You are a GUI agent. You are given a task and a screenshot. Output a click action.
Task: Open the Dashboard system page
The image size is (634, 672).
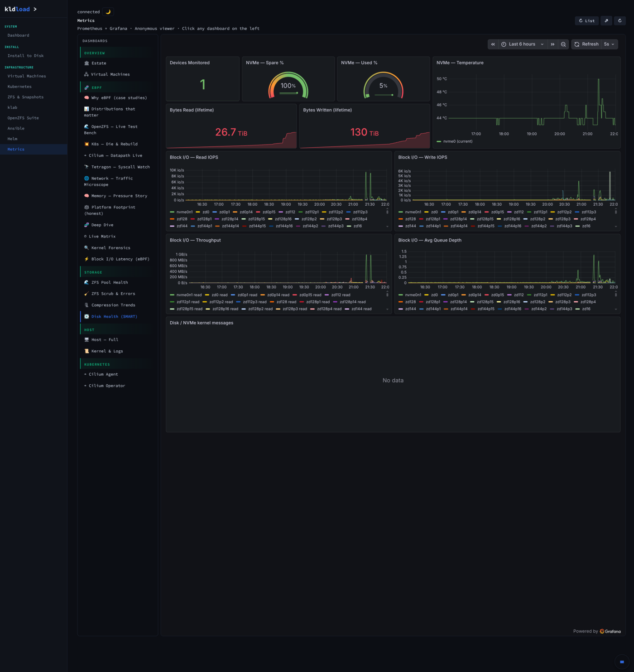tap(18, 35)
